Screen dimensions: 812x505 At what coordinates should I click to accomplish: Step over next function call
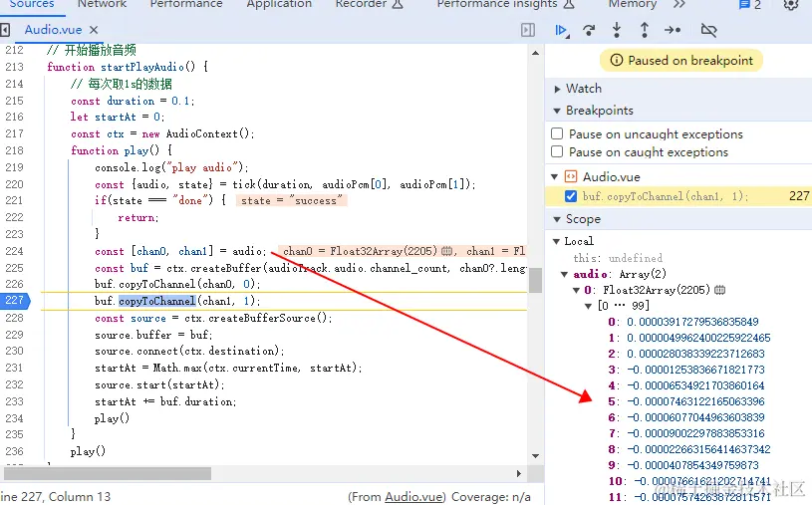[x=589, y=31]
